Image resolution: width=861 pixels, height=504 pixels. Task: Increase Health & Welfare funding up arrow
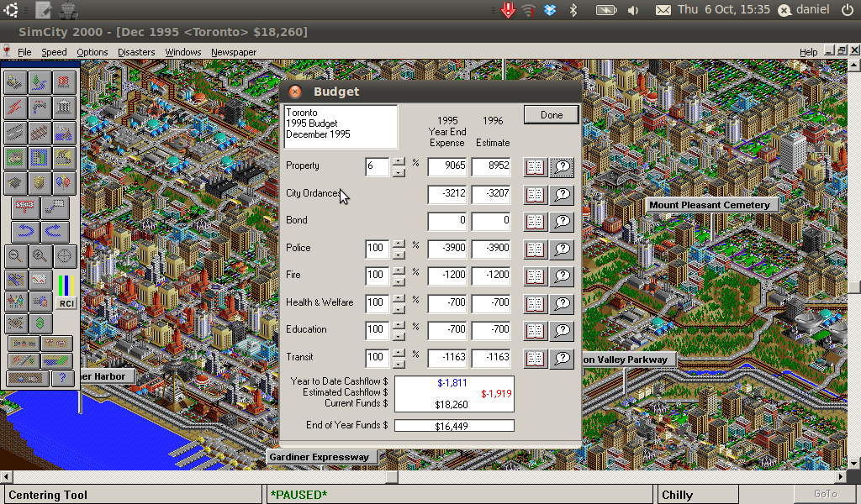(399, 298)
